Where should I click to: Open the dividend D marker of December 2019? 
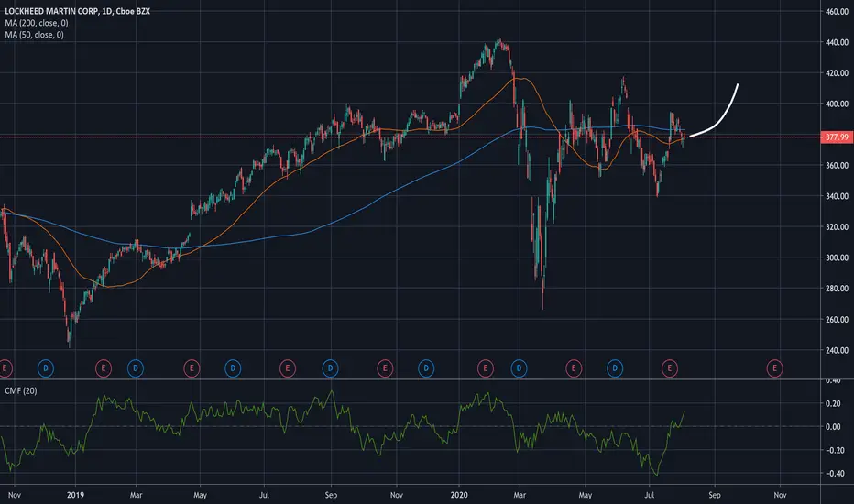426,368
